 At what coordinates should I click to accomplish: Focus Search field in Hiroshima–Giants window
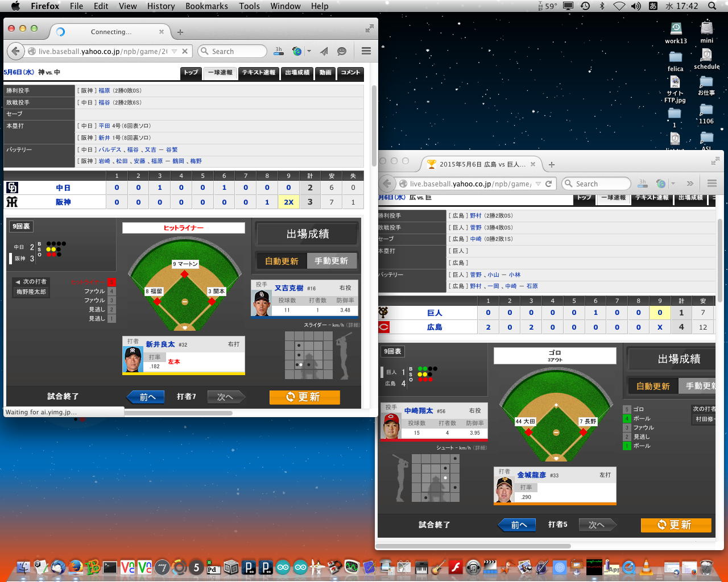[x=596, y=184]
